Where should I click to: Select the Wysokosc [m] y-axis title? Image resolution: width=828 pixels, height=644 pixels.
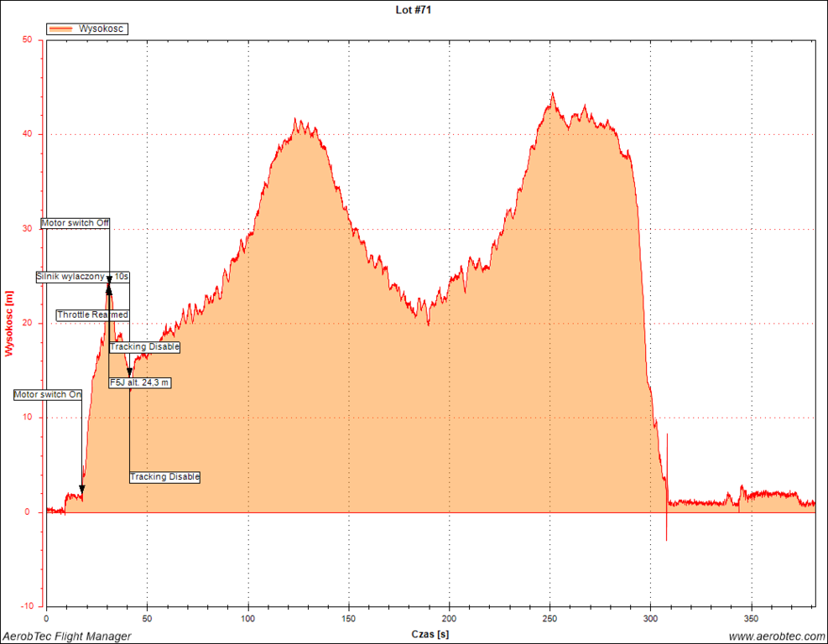(x=9, y=323)
